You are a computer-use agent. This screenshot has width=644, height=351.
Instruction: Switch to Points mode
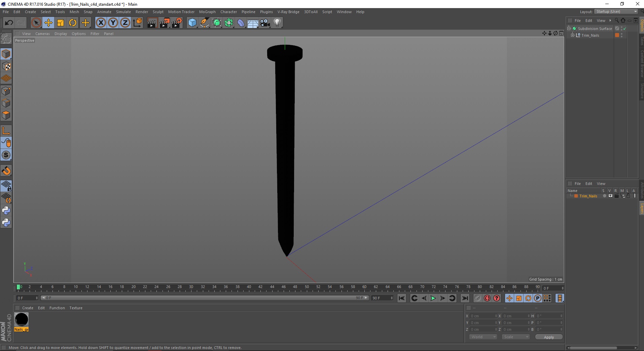click(x=6, y=91)
